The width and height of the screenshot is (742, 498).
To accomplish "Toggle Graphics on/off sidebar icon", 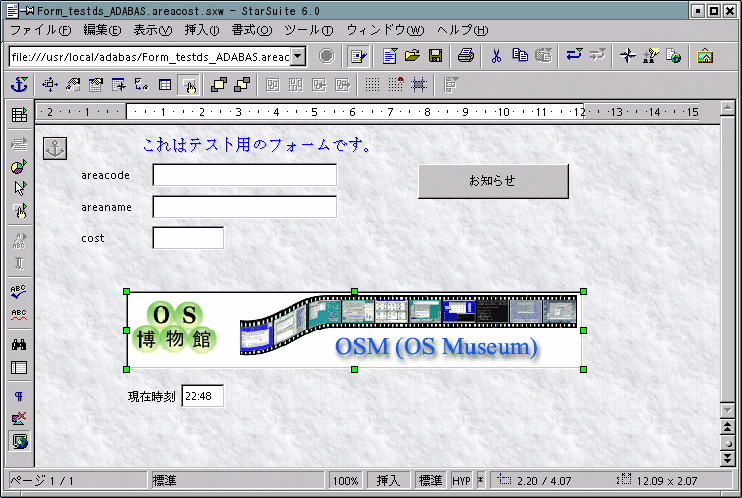I will pyautogui.click(x=19, y=418).
